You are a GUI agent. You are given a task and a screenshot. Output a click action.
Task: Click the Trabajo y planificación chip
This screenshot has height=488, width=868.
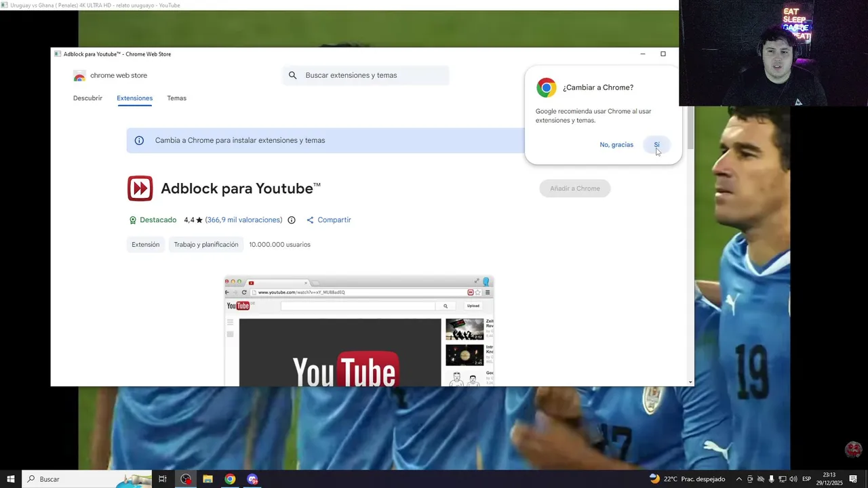(206, 245)
